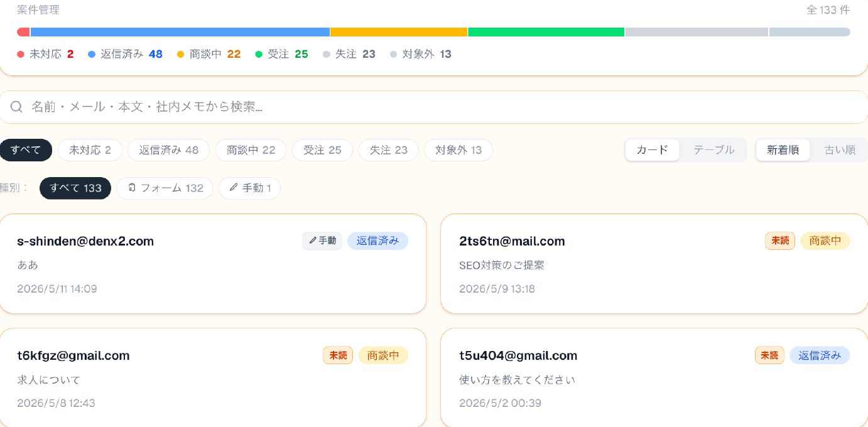This screenshot has width=868, height=427.
Task: Click 返信済み badge on t5u404 card
Action: [820, 355]
